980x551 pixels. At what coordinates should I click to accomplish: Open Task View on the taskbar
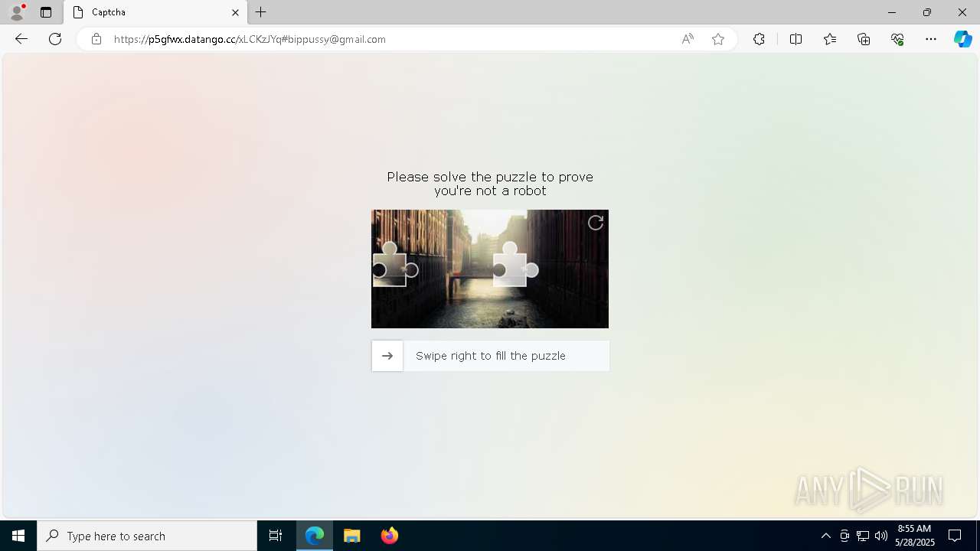coord(276,536)
